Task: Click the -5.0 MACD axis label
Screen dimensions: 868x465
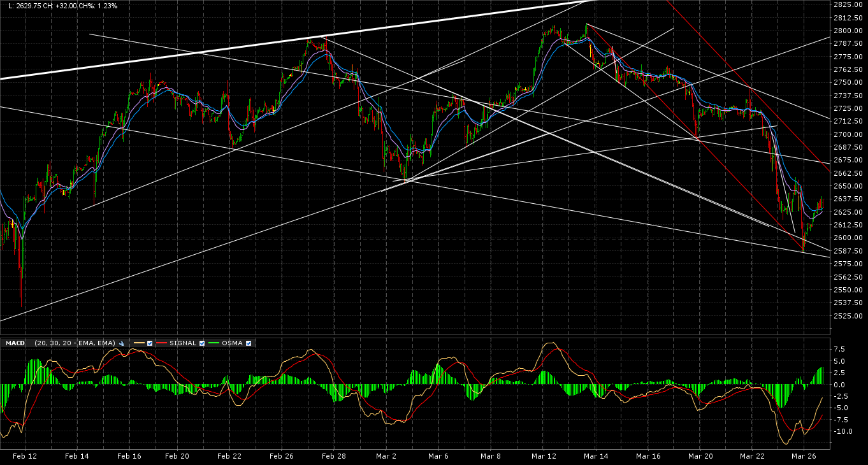Action: click(x=841, y=408)
